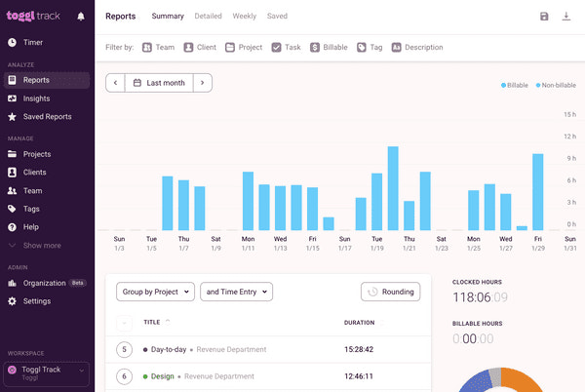This screenshot has height=392, width=585.
Task: Click the save report icon
Action: (544, 17)
